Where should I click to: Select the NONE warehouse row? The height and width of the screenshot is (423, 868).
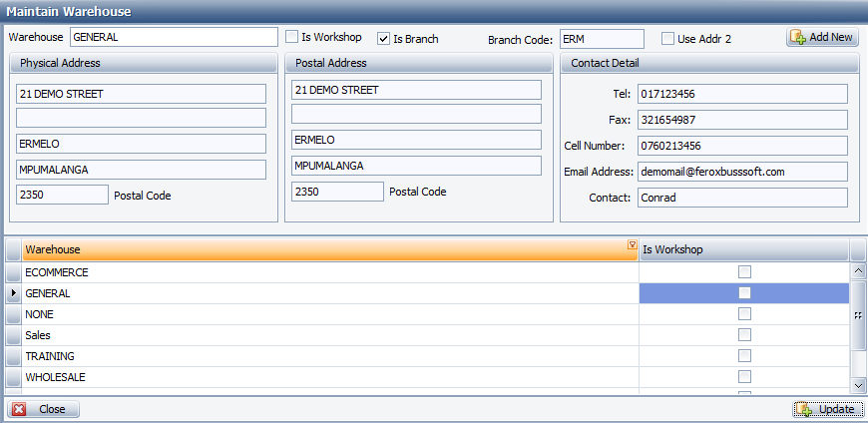click(330, 314)
